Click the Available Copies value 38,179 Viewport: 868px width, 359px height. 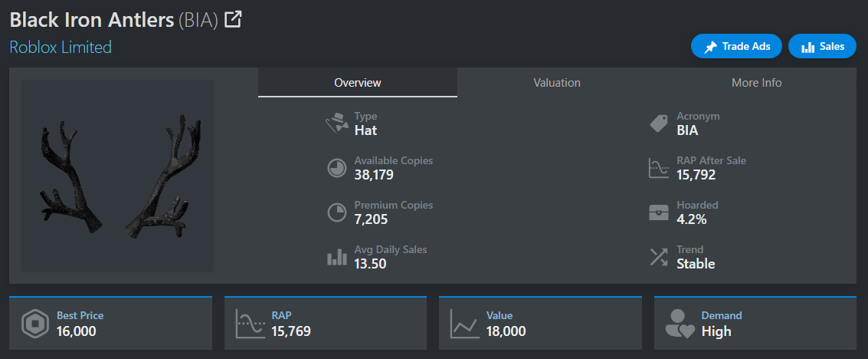374,175
